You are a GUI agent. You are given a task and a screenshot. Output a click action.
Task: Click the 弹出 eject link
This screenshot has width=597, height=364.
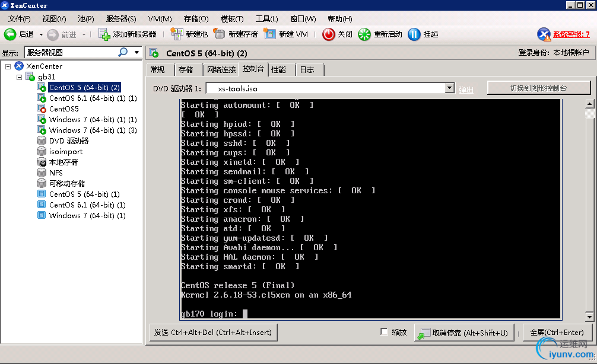point(466,90)
